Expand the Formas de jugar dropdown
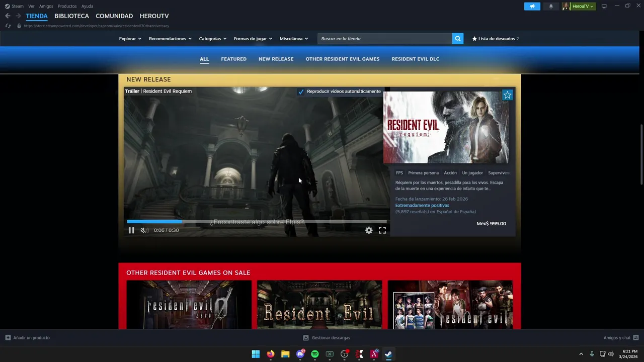The height and width of the screenshot is (362, 644). 253,39
